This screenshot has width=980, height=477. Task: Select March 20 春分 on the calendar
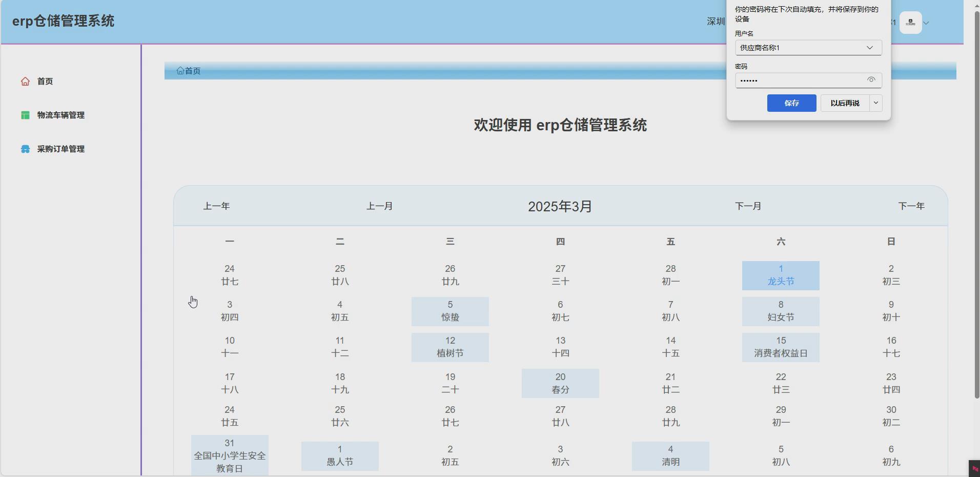tap(560, 383)
